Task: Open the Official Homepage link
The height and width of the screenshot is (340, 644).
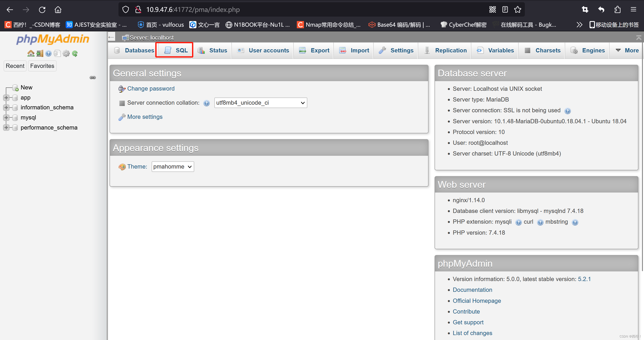Action: pos(476,301)
